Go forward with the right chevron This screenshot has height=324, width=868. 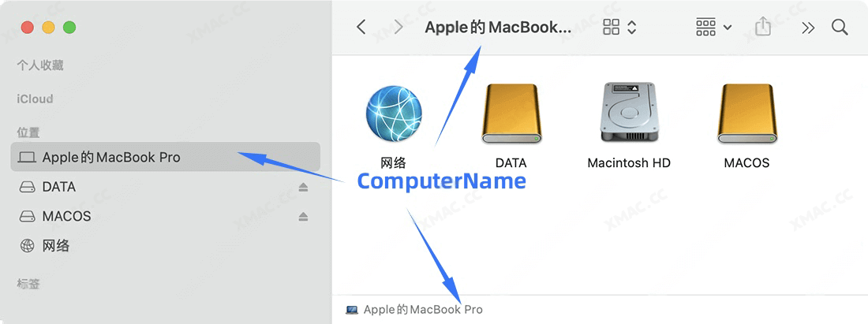398,27
